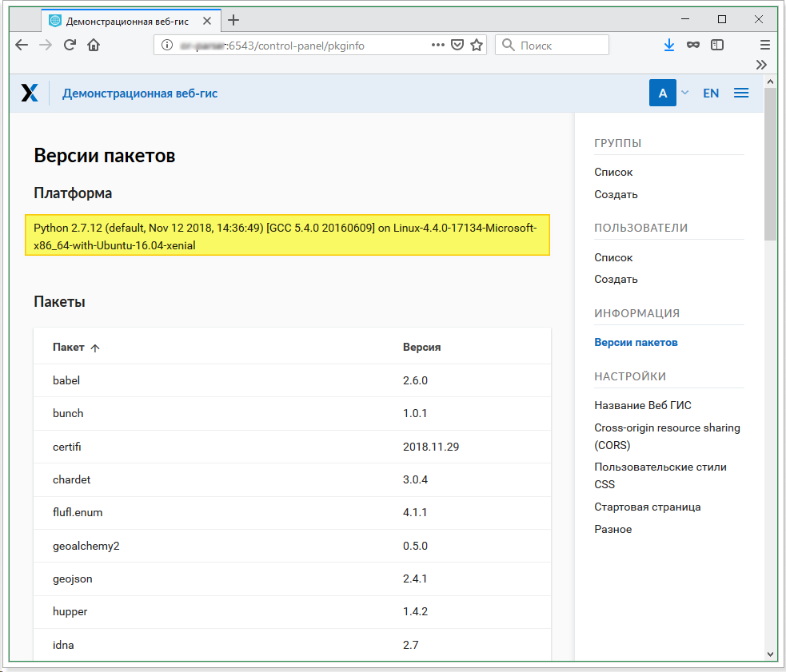
Task: Click the Демонстрационная веб-гис title link
Action: pos(140,93)
